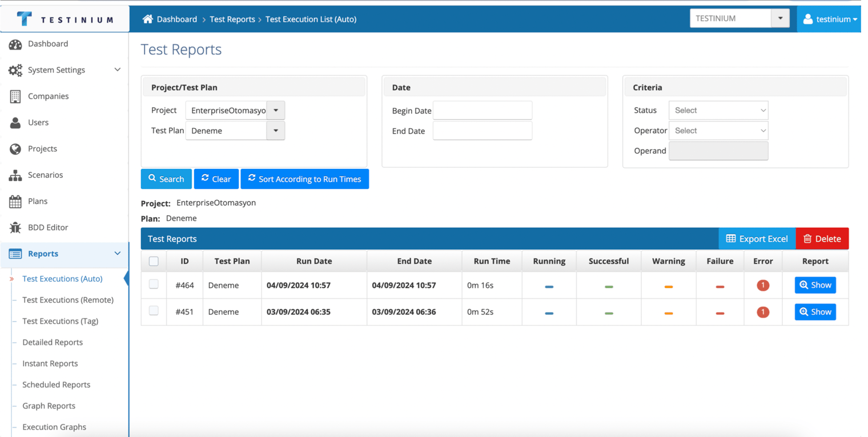
Task: Click the Testinium logo icon
Action: pos(24,19)
